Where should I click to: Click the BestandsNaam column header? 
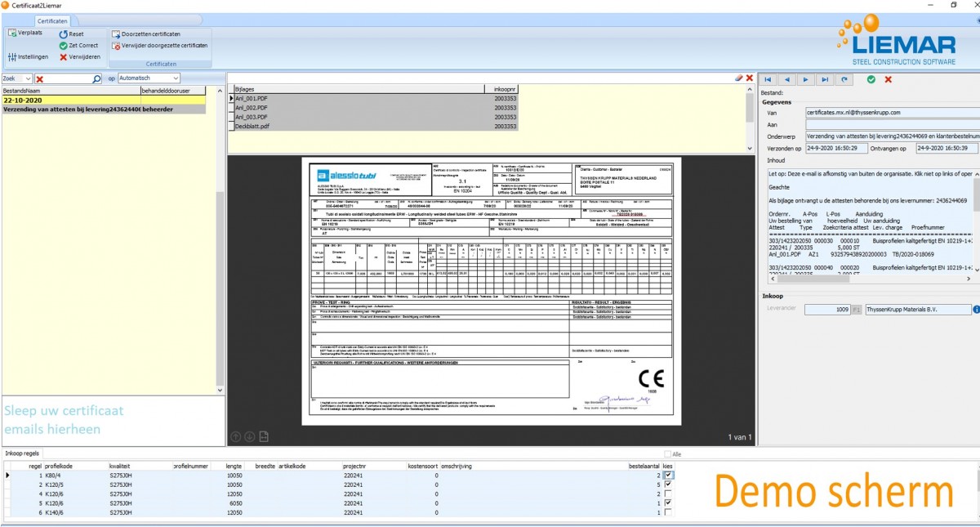[71, 90]
